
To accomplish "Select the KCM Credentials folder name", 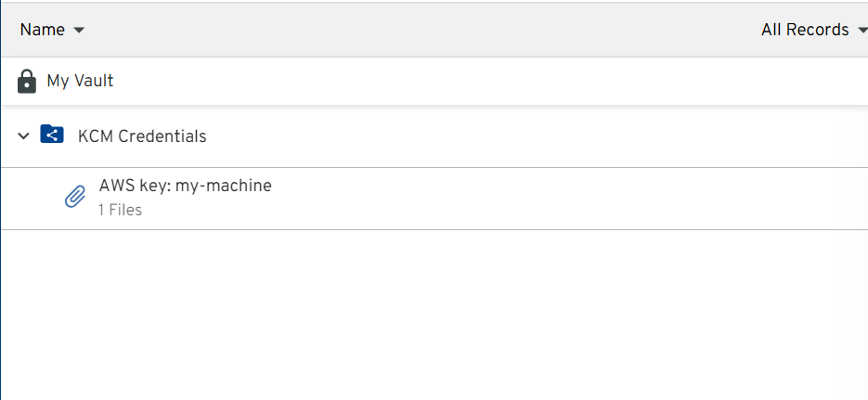I will (142, 136).
